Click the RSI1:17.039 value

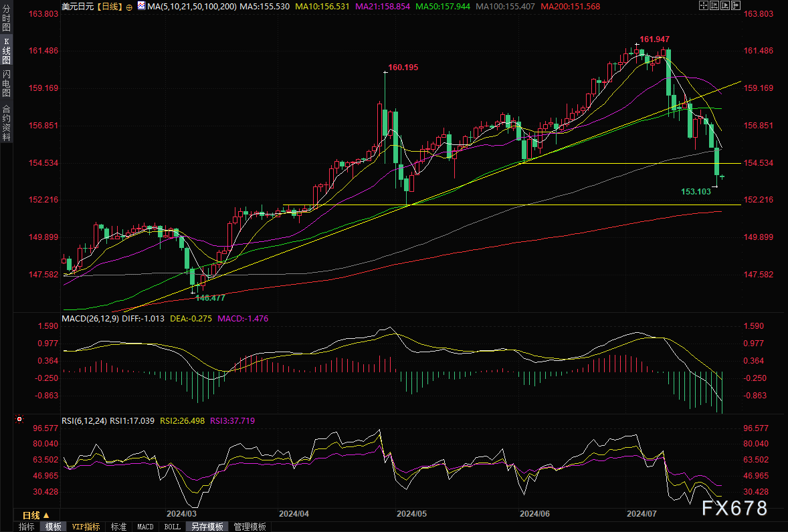(x=132, y=420)
